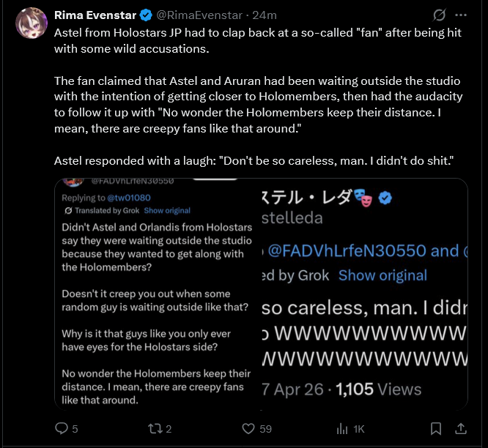The width and height of the screenshot is (488, 448).
Task: Open left screenshot of fan's translated tweet
Action: 158,307
